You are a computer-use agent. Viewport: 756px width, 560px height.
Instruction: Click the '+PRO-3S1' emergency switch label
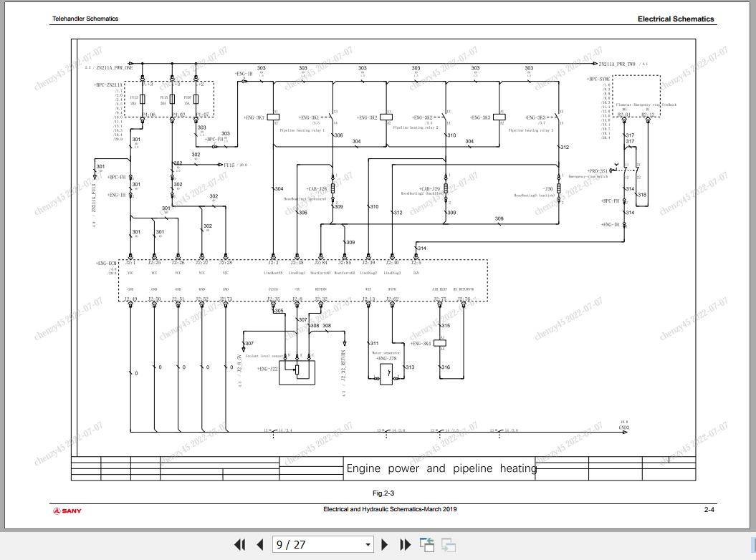tap(598, 171)
